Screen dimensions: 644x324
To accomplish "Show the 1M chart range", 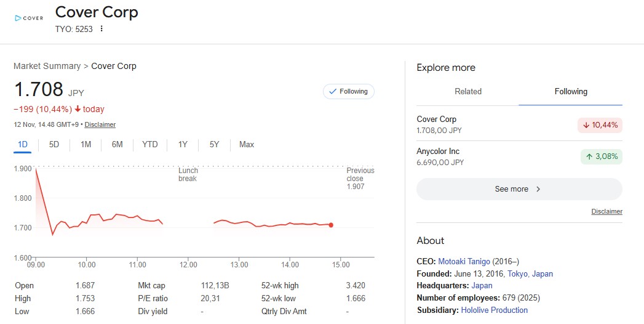I will pos(85,145).
